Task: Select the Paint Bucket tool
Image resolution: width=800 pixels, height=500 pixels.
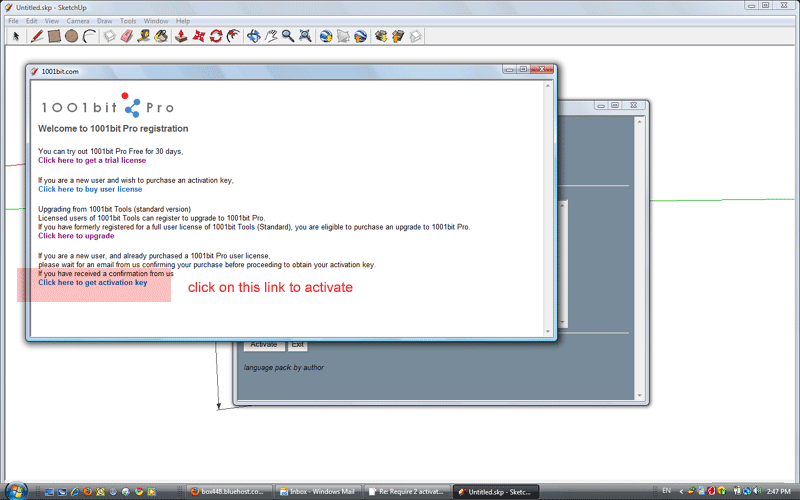Action: [161, 36]
